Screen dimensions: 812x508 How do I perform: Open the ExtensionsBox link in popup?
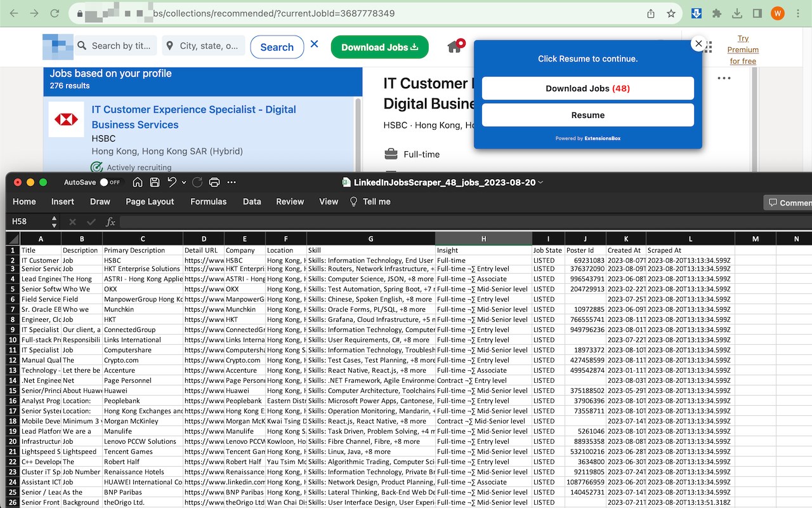point(603,138)
